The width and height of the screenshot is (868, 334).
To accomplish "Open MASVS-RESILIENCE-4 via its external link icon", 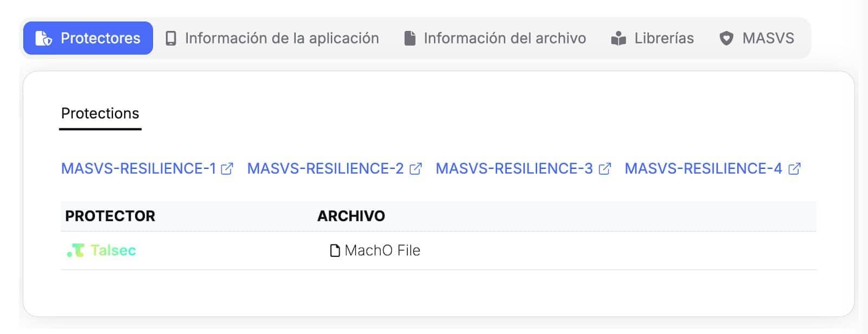I will tap(794, 168).
